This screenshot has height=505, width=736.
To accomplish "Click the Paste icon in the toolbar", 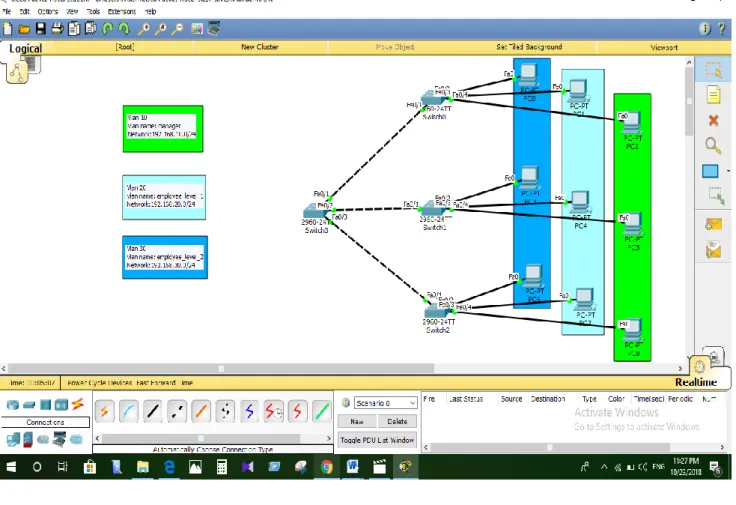I will [x=91, y=29].
